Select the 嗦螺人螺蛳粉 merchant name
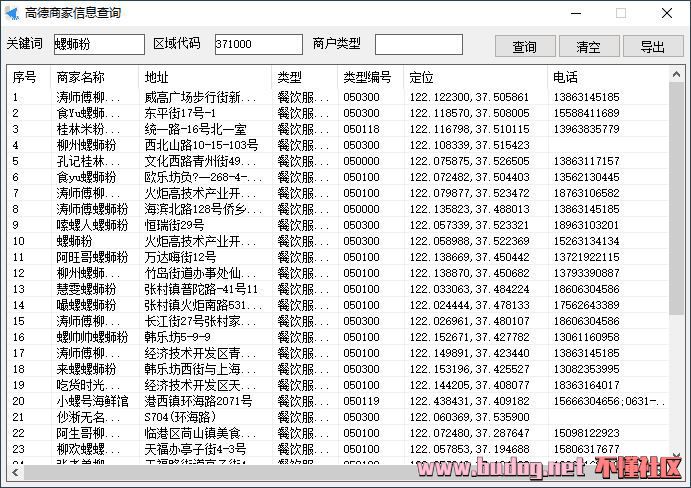 click(x=92, y=225)
